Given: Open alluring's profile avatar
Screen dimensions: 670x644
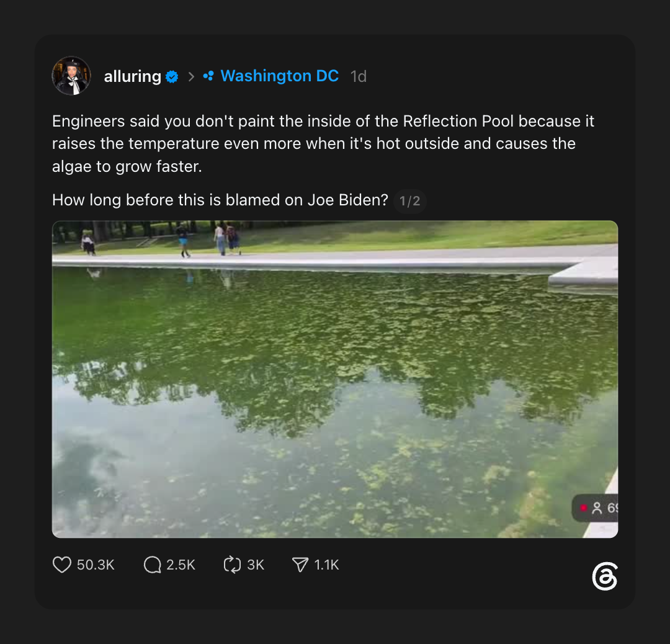Looking at the screenshot, I should click(x=71, y=76).
